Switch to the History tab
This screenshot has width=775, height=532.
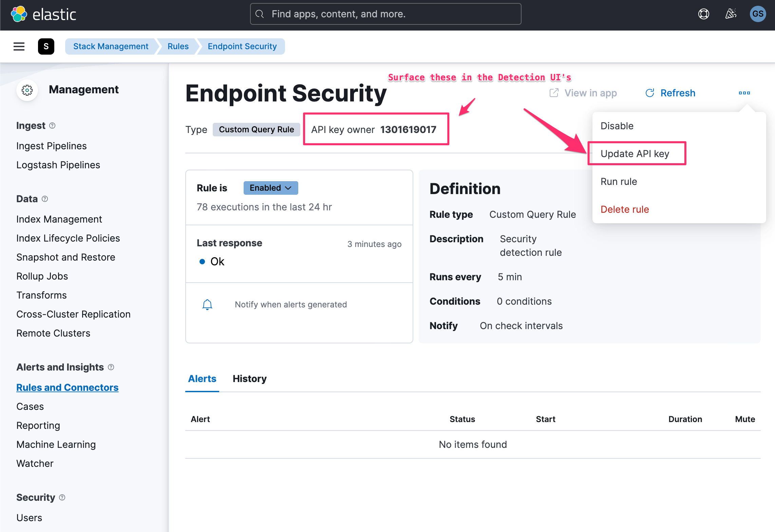[249, 379]
